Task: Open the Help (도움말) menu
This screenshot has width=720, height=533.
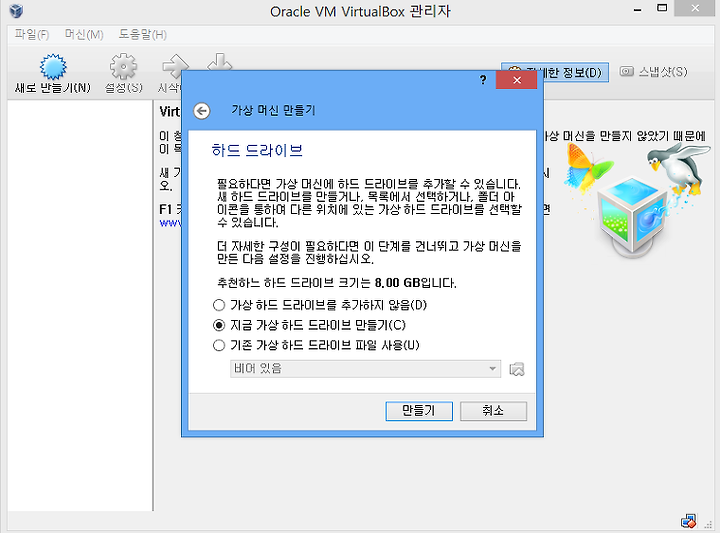Action: pos(142,34)
